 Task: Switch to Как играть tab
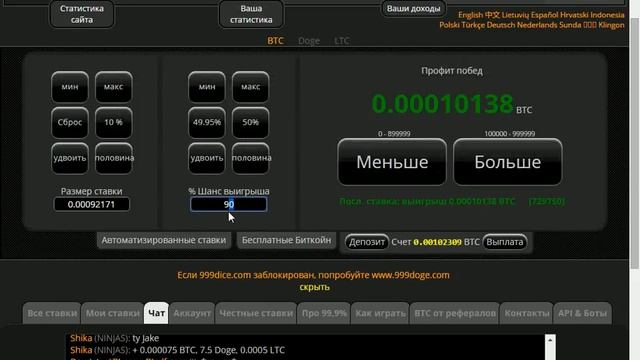click(x=380, y=313)
